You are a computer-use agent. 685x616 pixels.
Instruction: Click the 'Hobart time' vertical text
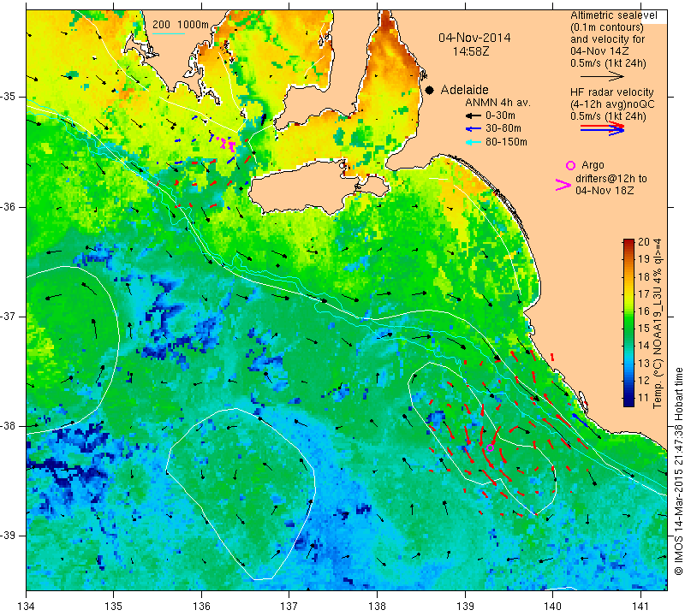[x=678, y=394]
